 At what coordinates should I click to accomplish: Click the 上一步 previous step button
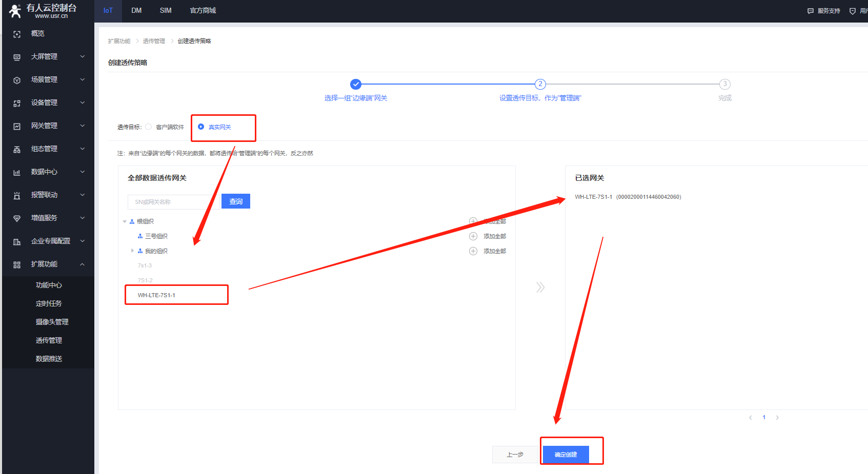515,454
